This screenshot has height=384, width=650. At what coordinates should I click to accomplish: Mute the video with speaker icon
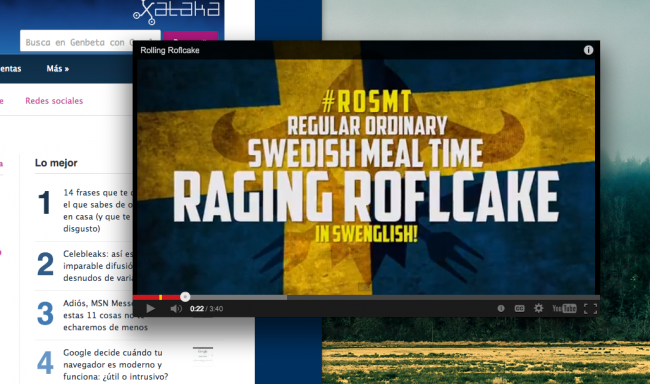176,309
